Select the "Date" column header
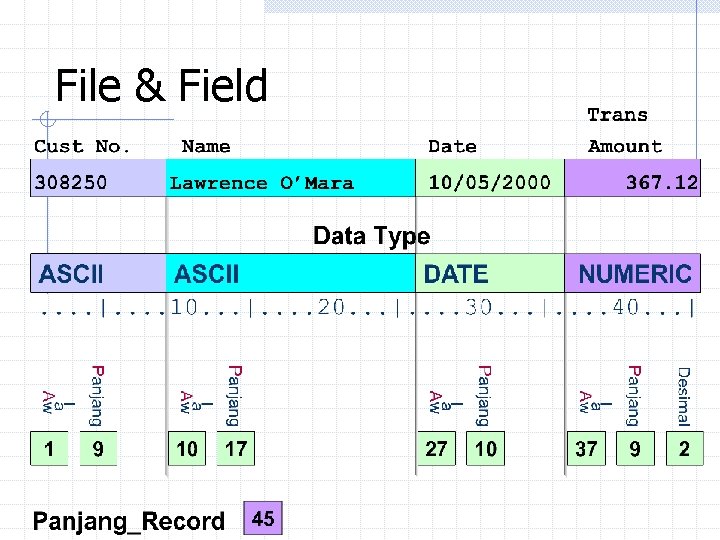This screenshot has width=720, height=540. click(x=452, y=146)
